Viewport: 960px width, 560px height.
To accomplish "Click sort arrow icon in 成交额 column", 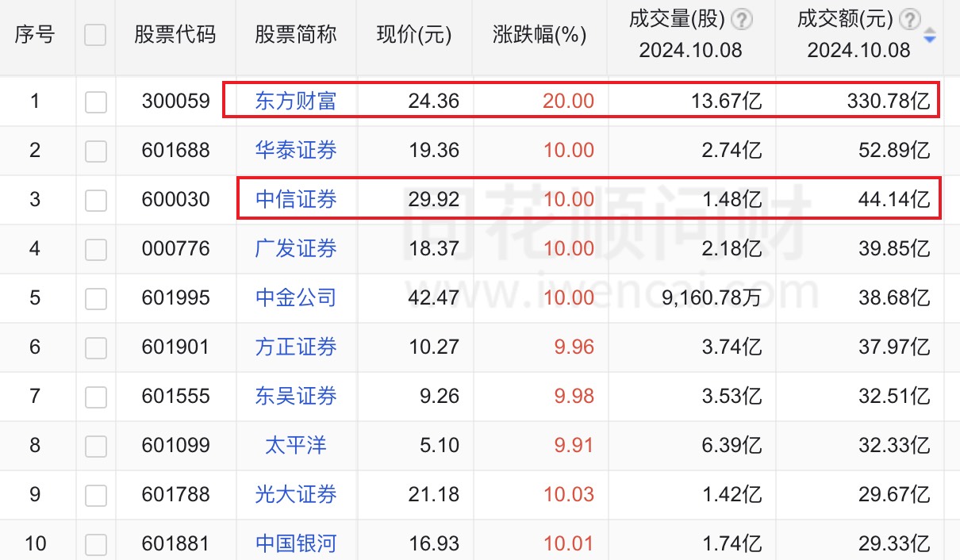I will coord(930,36).
